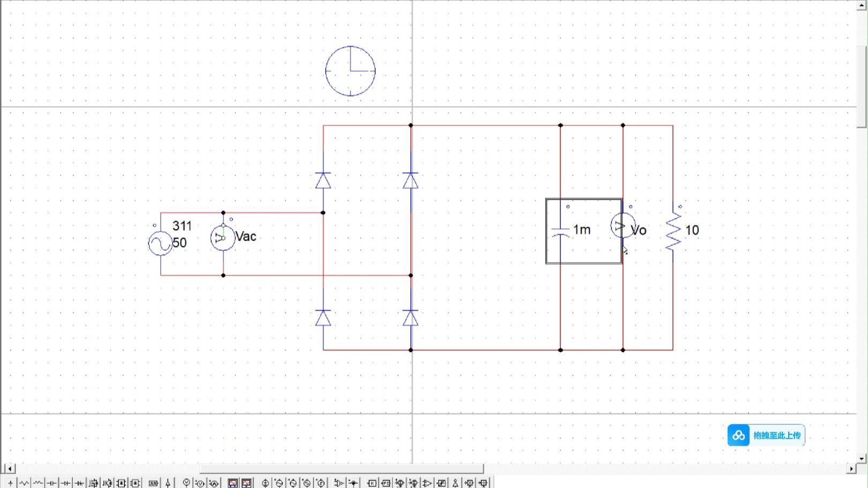Click the simulation control clock symbol

(x=350, y=71)
